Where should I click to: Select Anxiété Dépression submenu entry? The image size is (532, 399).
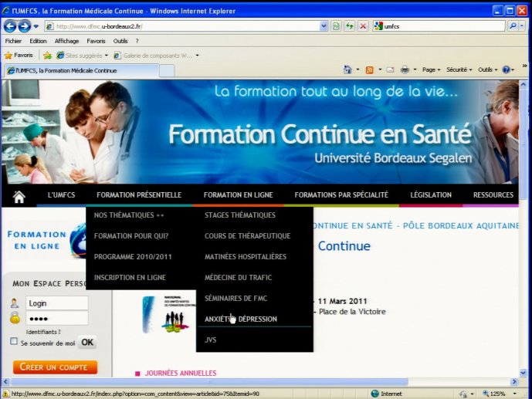241,319
